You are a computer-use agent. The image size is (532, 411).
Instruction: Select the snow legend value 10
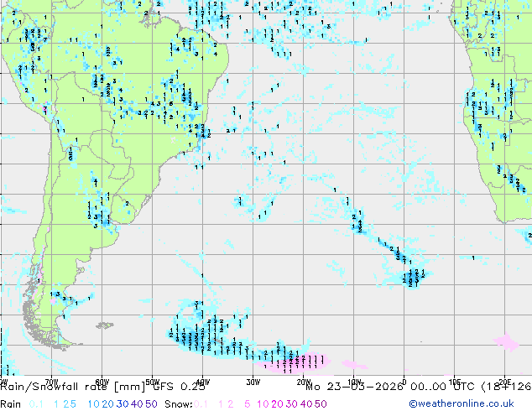pos(263,404)
